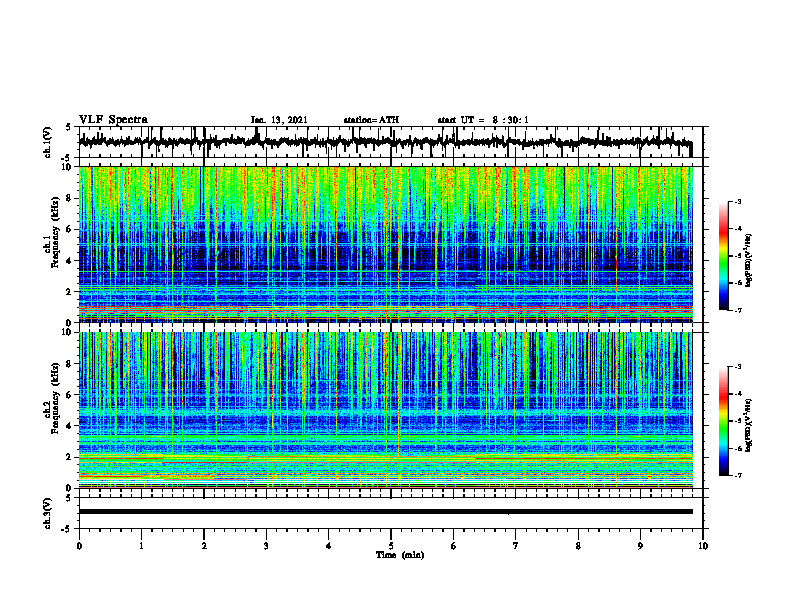Click time axis tick label "0"
The height and width of the screenshot is (612, 792).
79,546
